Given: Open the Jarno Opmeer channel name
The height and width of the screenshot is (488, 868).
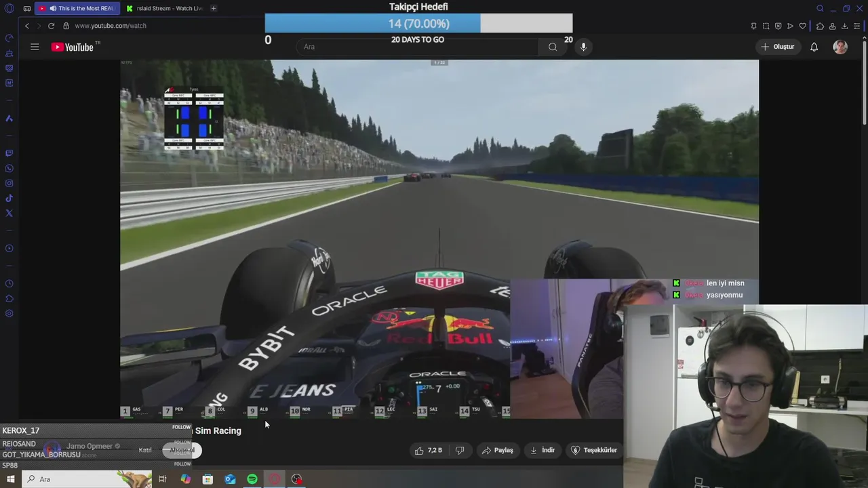Looking at the screenshot, I should [90, 446].
